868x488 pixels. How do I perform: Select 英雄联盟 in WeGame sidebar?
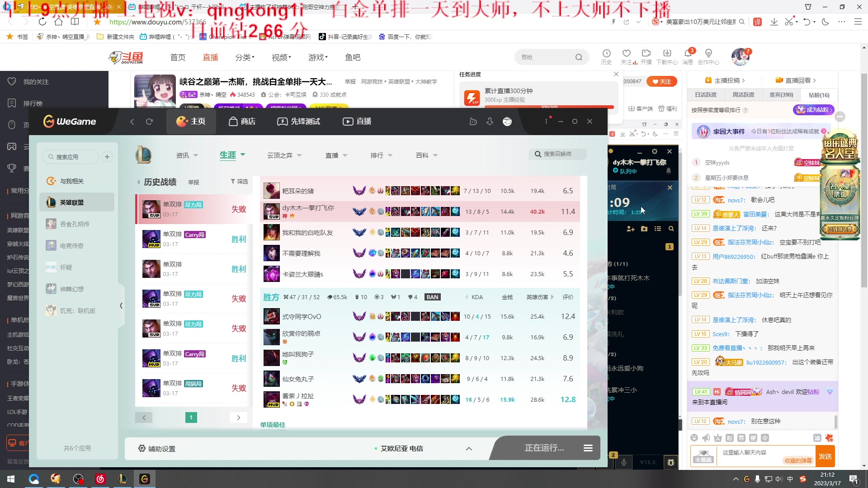(x=77, y=202)
